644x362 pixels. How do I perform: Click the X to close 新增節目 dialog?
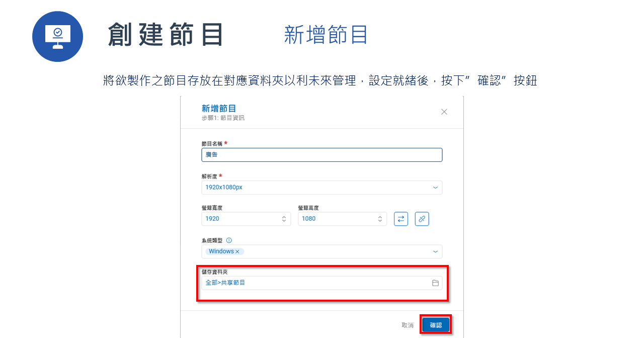[444, 112]
